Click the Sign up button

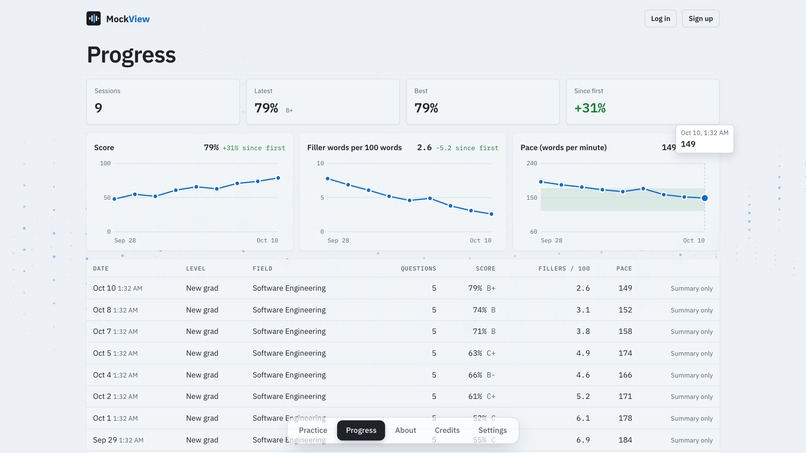(701, 19)
